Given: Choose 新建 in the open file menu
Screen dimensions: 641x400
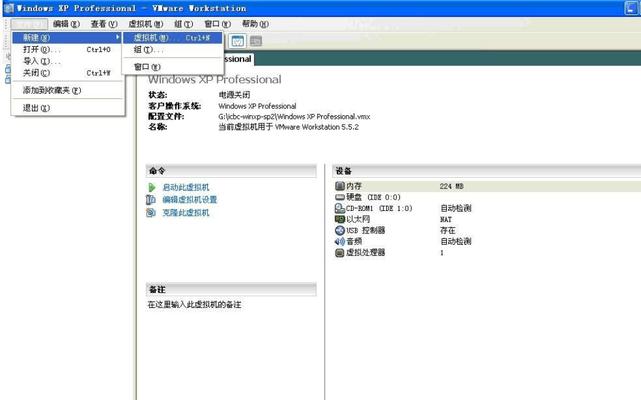Looking at the screenshot, I should [x=67, y=38].
